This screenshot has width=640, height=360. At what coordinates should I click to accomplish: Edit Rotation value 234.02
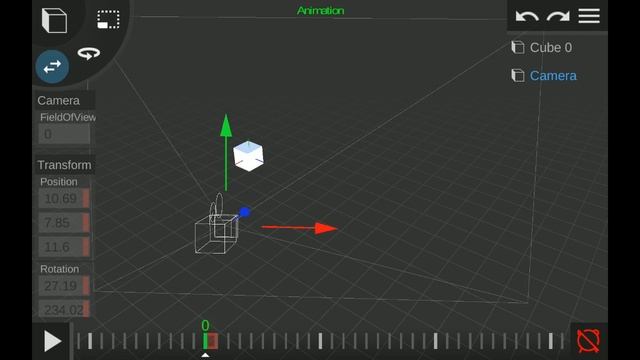click(61, 309)
